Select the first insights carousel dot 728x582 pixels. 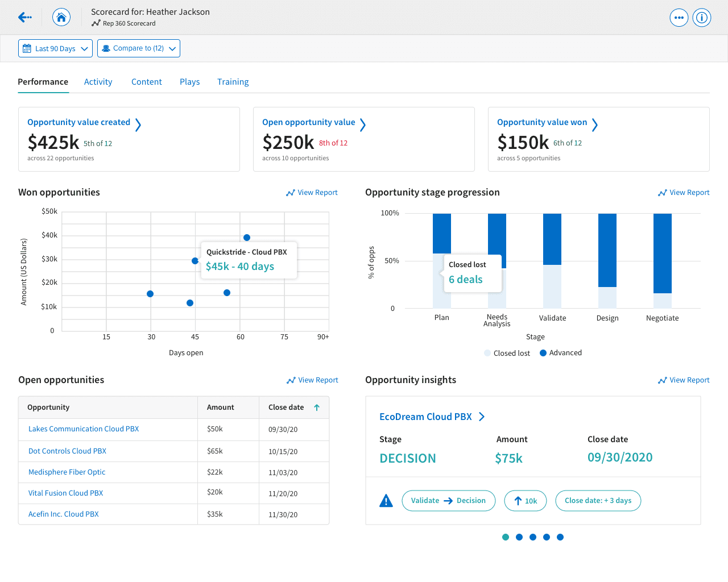coord(506,537)
